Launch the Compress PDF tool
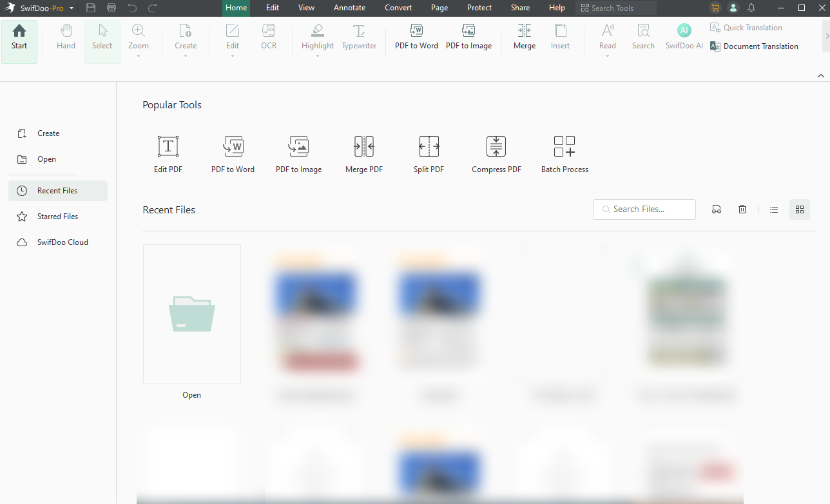 point(496,147)
